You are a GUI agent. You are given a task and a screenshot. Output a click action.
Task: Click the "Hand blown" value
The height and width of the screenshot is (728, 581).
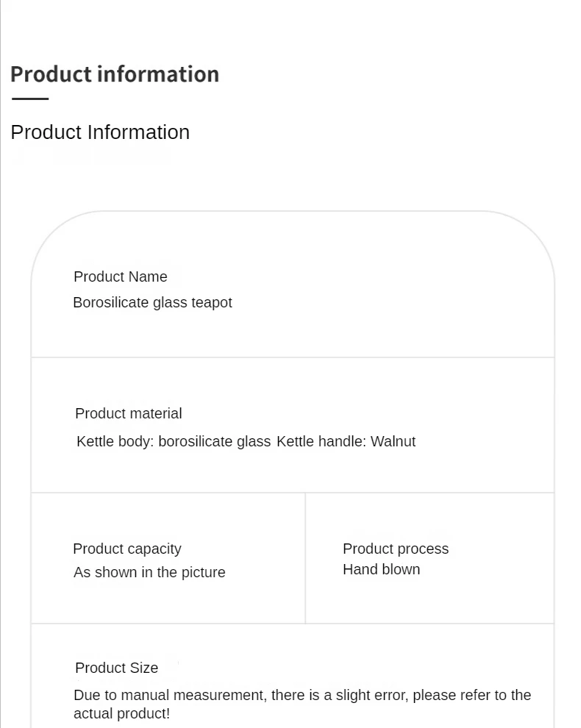coord(382,570)
